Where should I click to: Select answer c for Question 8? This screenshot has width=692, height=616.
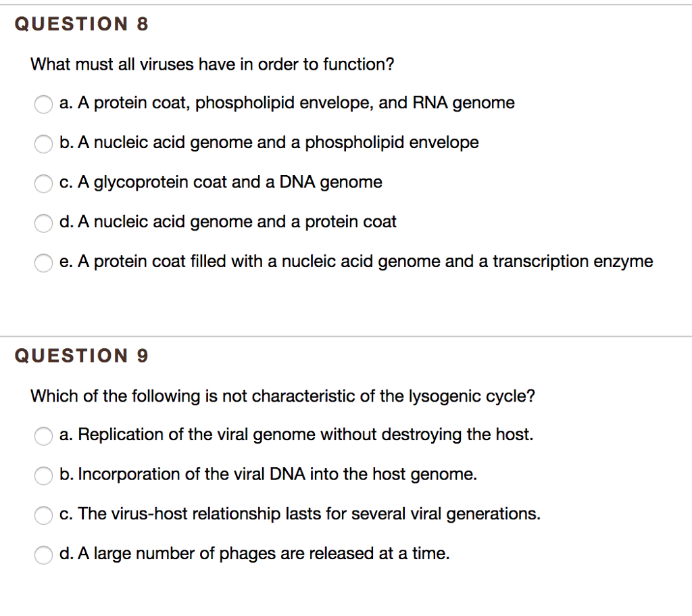[x=43, y=184]
